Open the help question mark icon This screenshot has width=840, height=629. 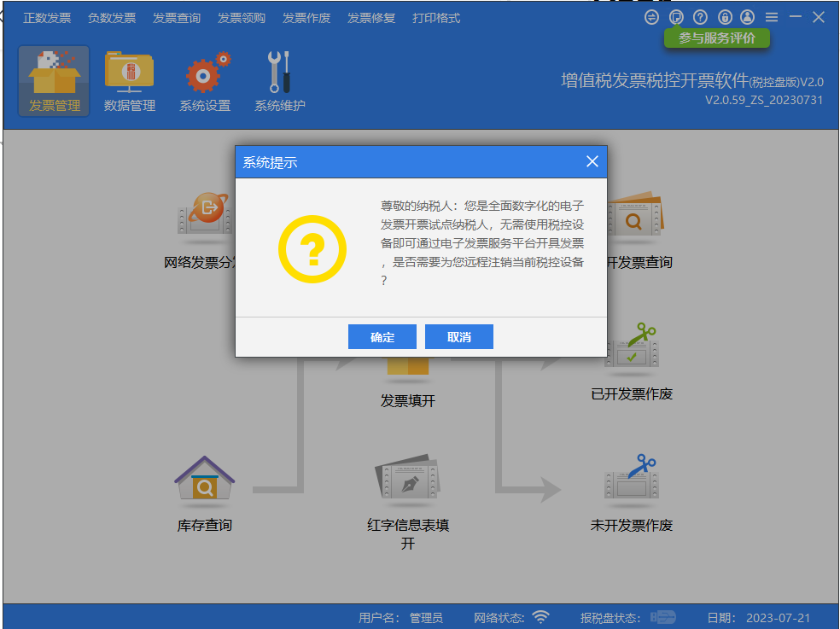(x=700, y=17)
